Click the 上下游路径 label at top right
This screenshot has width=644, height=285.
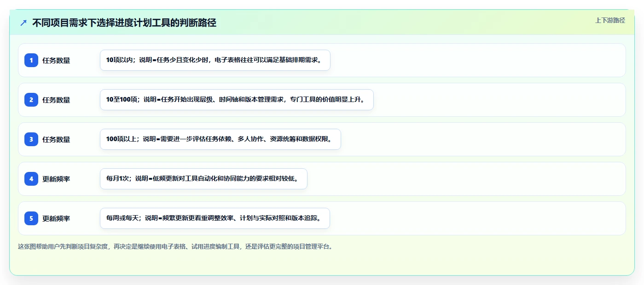coord(610,20)
